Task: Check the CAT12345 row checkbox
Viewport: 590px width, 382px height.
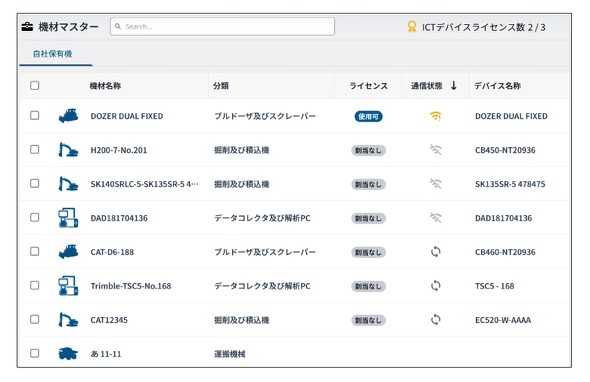Action: tap(35, 319)
